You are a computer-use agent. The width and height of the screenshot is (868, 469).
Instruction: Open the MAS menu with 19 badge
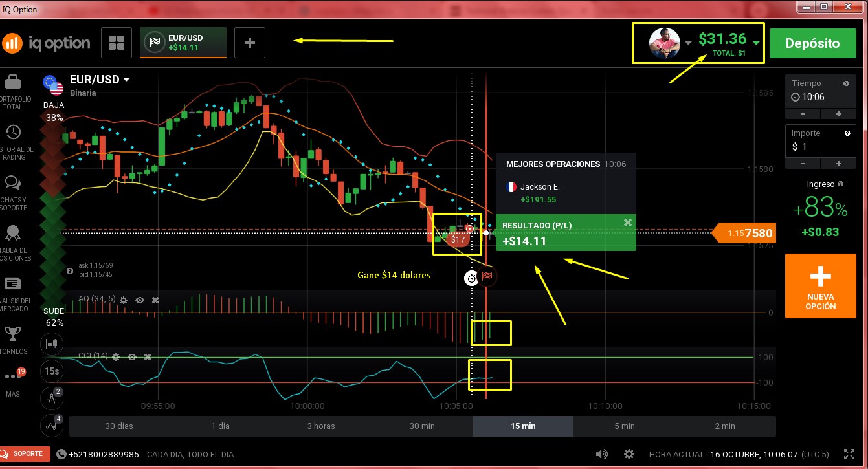13,375
